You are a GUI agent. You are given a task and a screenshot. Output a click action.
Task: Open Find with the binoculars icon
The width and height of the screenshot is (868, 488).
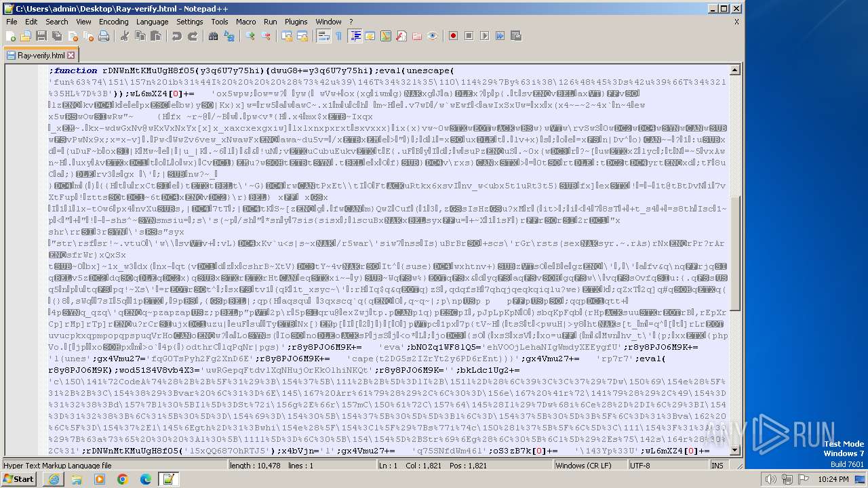pos(213,36)
